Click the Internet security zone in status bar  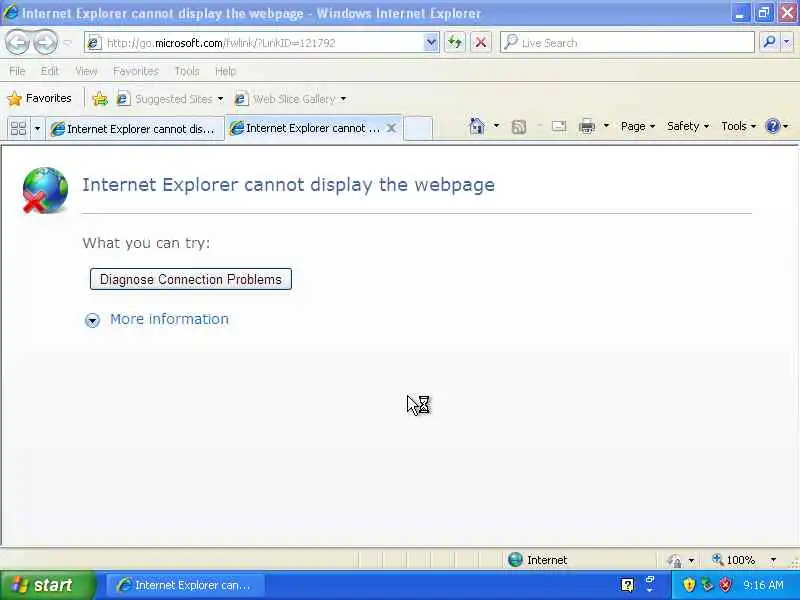tap(538, 560)
